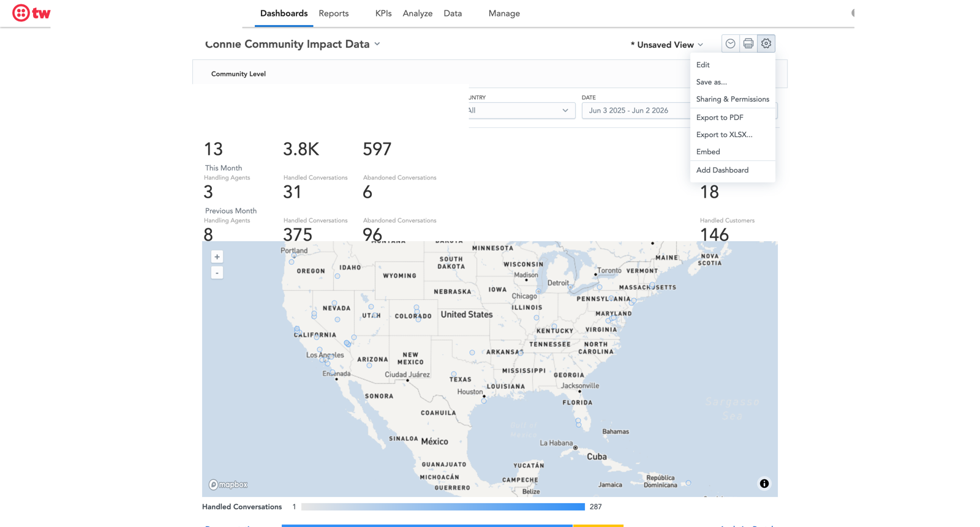Viewport: 980px width, 527px height.
Task: Open the schedule clock icon
Action: [x=730, y=43]
